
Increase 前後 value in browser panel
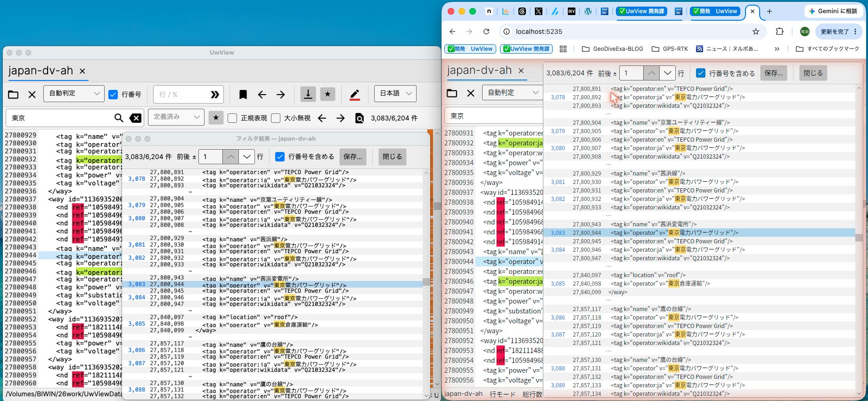(x=651, y=73)
